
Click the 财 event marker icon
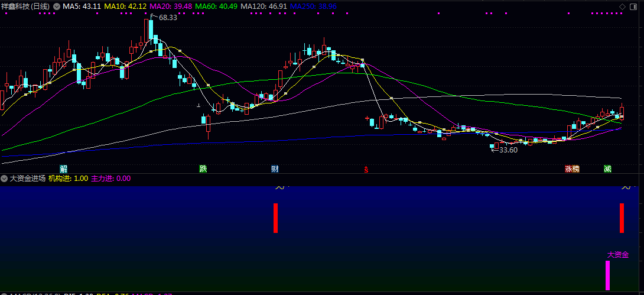(x=275, y=169)
